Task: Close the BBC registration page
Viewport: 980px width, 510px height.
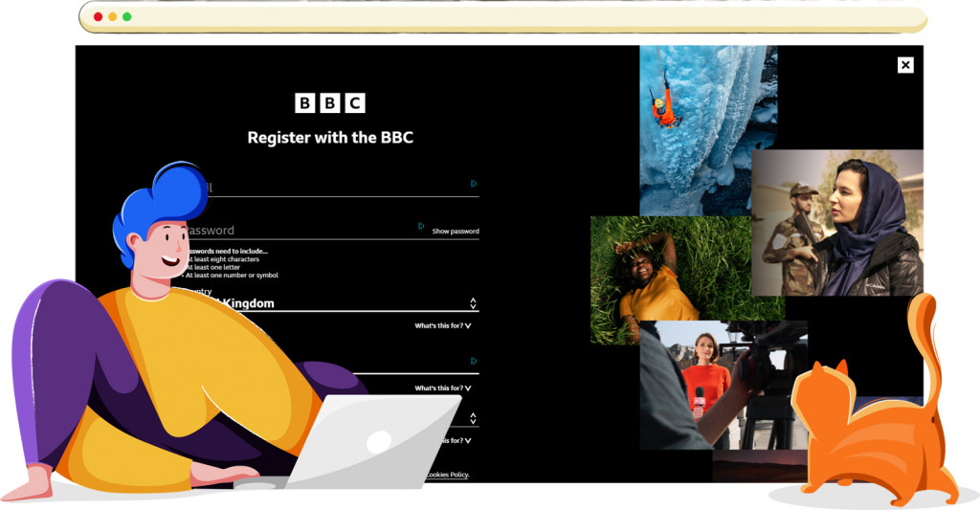Action: click(905, 65)
